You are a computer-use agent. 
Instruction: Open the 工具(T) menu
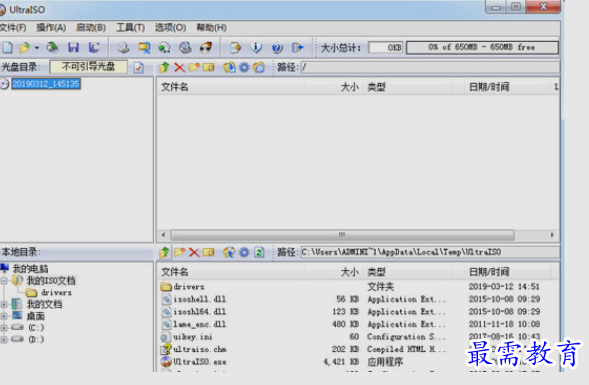[130, 27]
